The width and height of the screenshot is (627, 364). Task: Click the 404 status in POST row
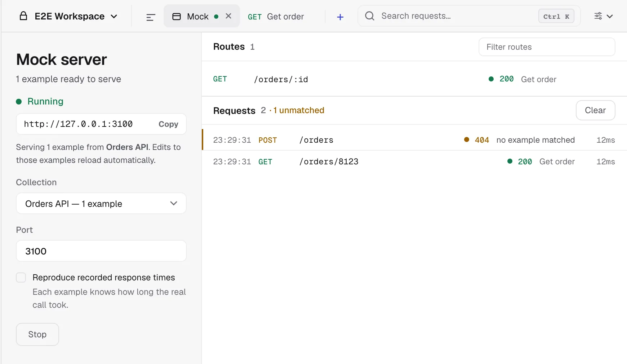482,140
